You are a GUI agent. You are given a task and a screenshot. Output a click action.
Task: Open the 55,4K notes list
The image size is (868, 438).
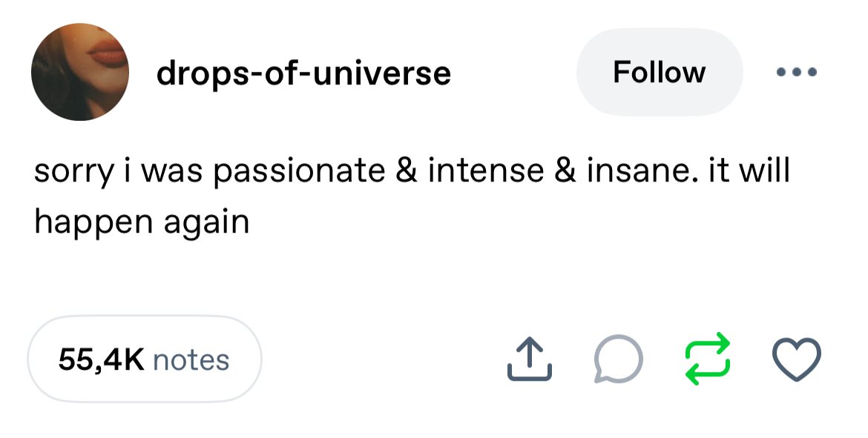pyautogui.click(x=145, y=360)
